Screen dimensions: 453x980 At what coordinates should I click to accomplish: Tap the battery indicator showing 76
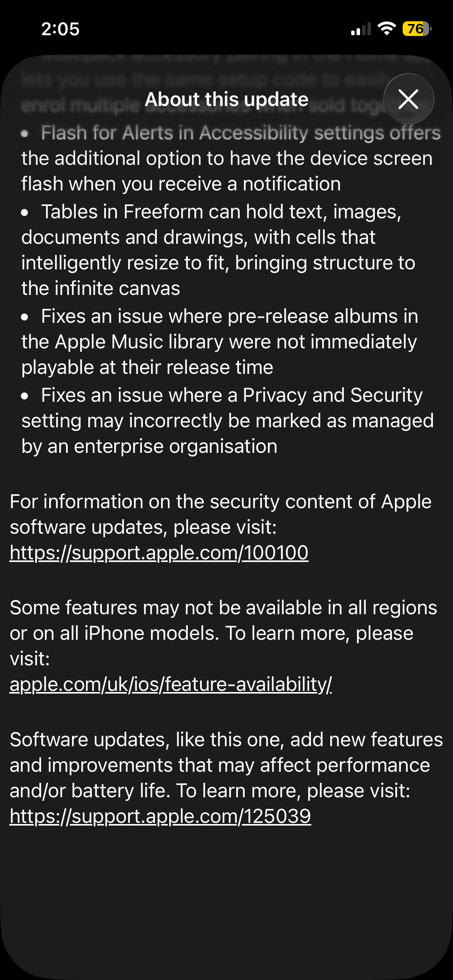(x=417, y=29)
